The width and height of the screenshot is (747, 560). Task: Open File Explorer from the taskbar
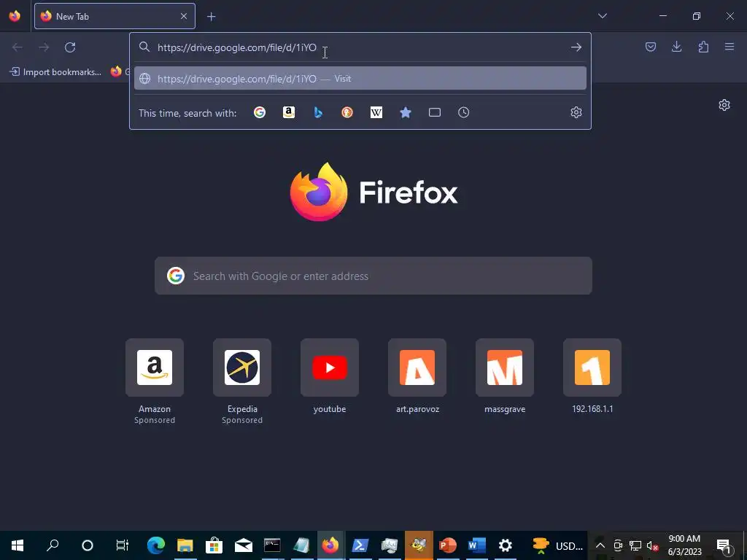[185, 545]
